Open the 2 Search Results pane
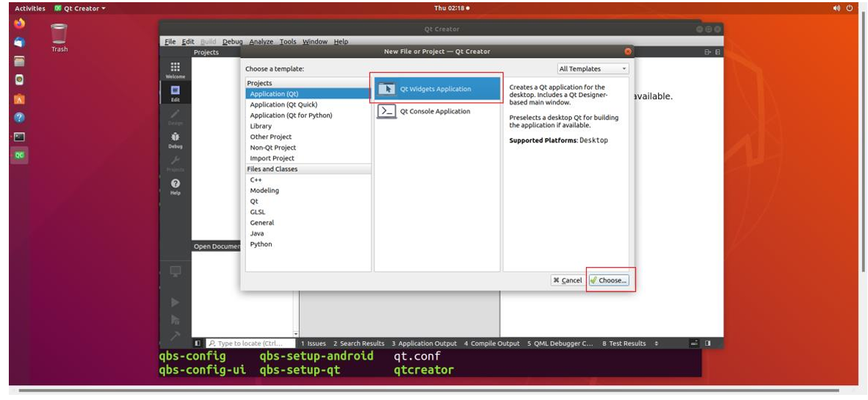 tap(358, 343)
